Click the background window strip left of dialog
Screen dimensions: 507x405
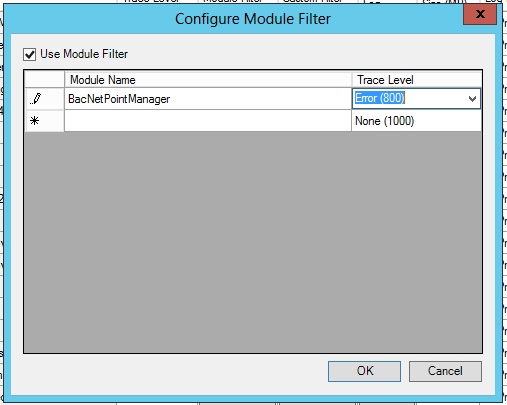click(2, 200)
